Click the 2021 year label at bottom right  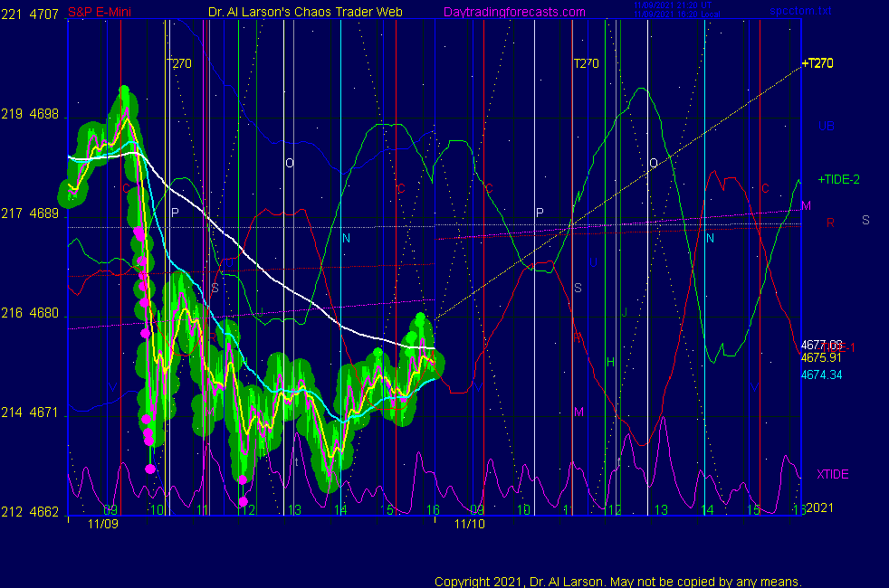point(818,508)
